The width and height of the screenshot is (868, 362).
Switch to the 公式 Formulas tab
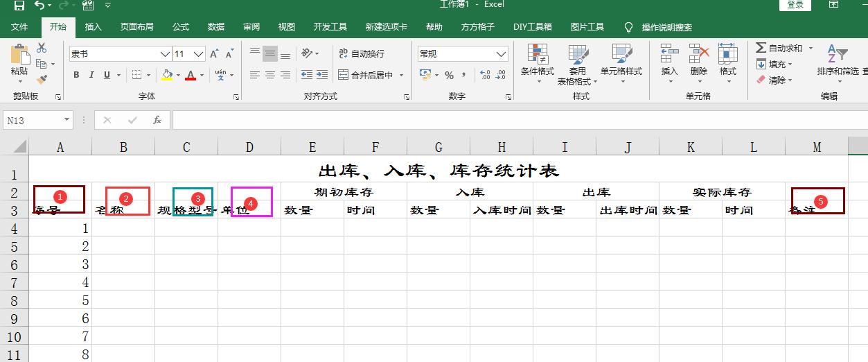181,27
